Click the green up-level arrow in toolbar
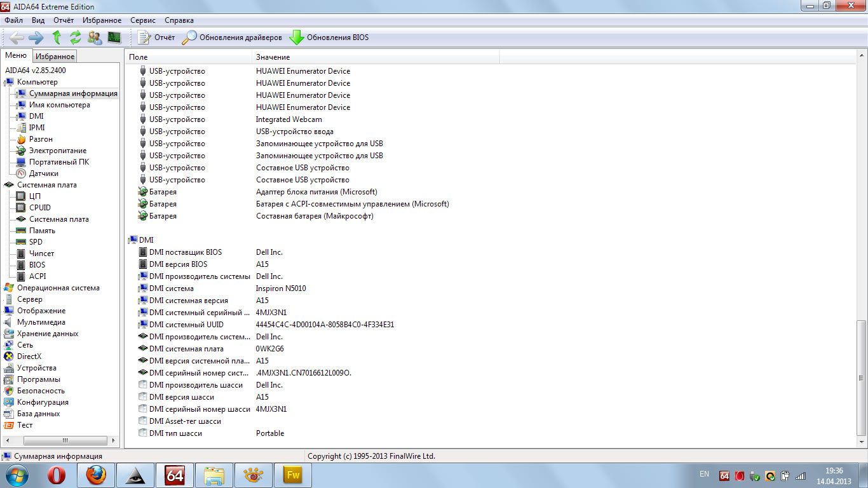Viewport: 868px width, 488px height. click(x=57, y=37)
